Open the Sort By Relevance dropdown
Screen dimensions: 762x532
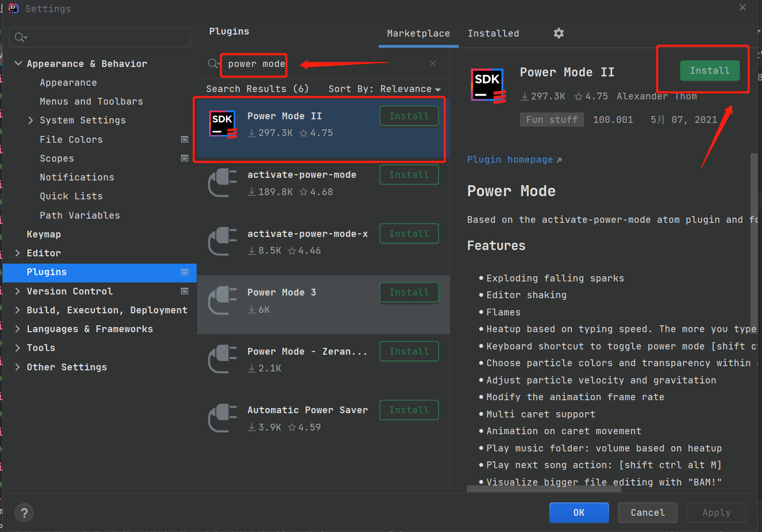pos(384,89)
